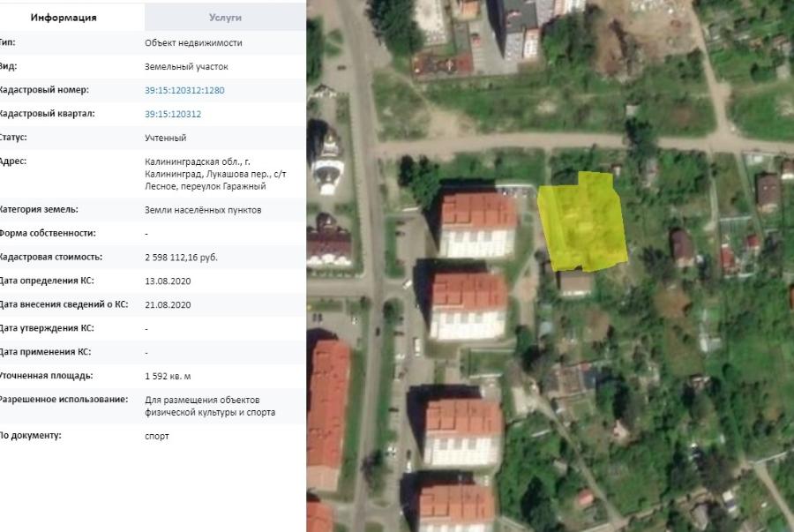The width and height of the screenshot is (794, 532).
Task: Click the date 13.08.2020
Action: point(168,281)
